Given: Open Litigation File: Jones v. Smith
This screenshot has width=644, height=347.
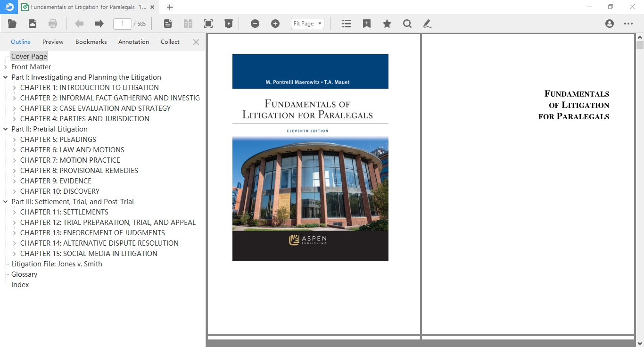Looking at the screenshot, I should (x=57, y=264).
